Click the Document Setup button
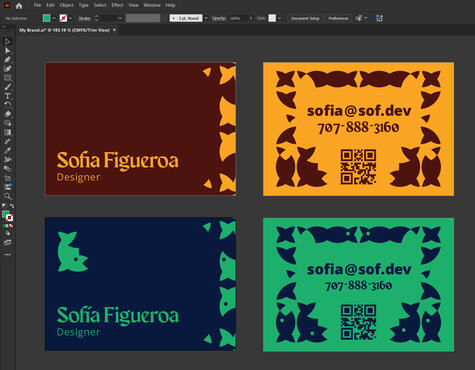Screen dimensions: 475x370 pos(305,18)
